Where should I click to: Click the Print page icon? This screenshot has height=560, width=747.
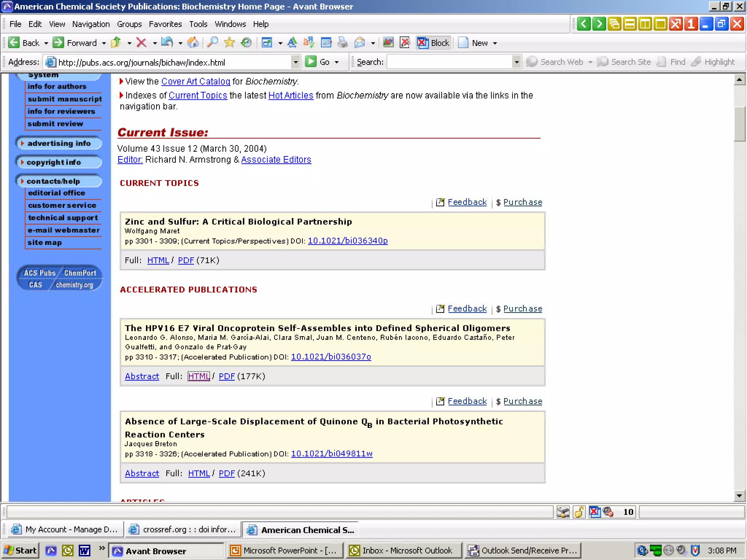(342, 43)
